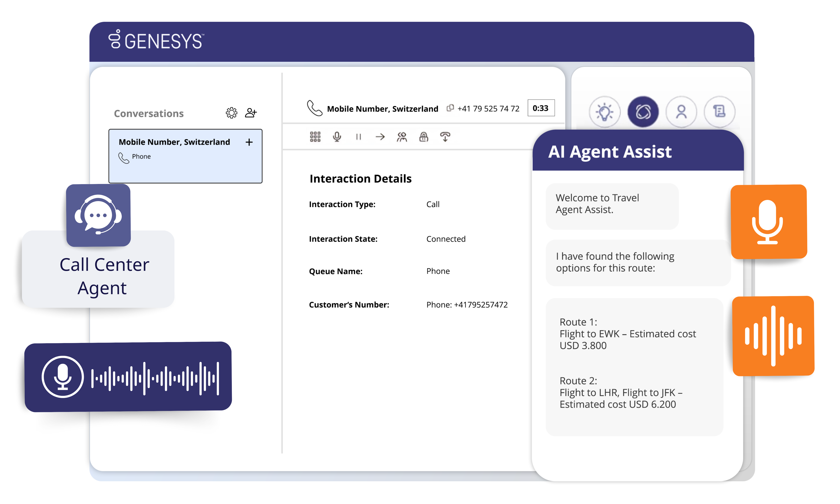Click the orange microphone tile
The image size is (840, 504).
coord(769,222)
